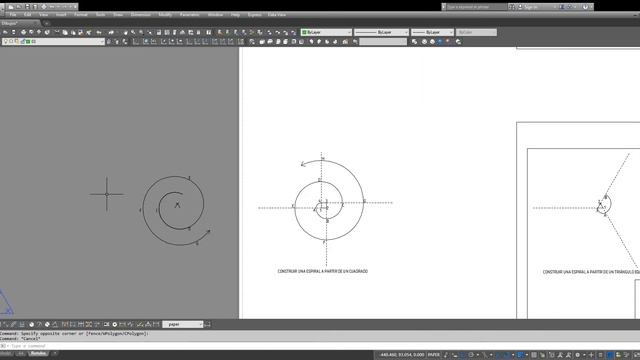Click the new drawing tab plus button

pyautogui.click(x=46, y=23)
